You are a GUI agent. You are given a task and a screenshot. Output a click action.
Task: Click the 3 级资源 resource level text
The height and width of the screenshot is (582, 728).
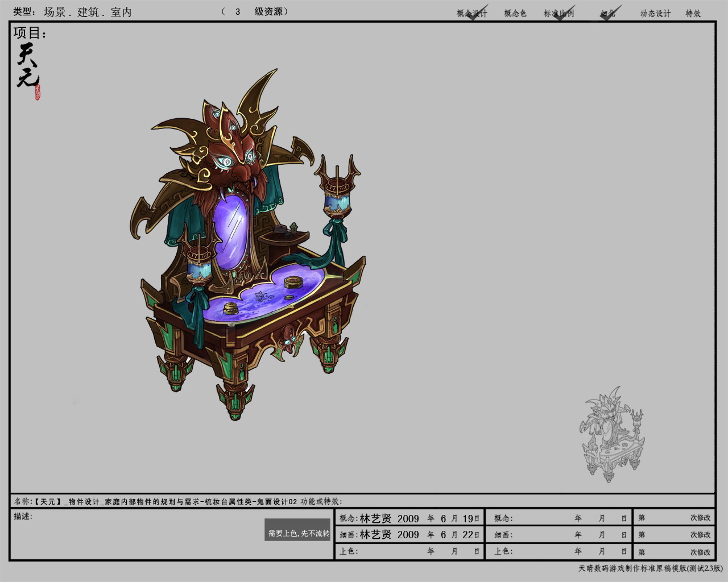(x=255, y=11)
